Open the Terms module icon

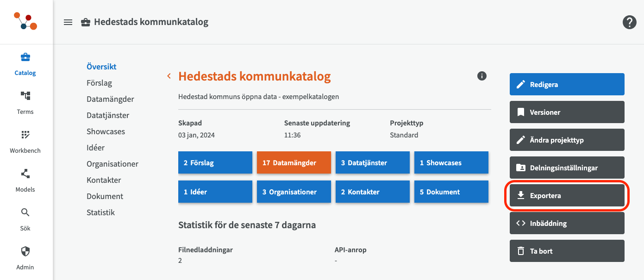pyautogui.click(x=25, y=96)
